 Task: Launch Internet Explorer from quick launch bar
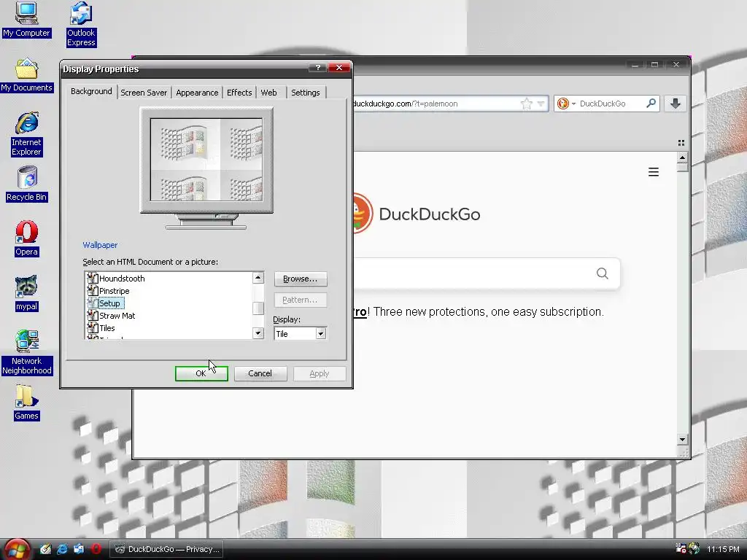pos(62,549)
